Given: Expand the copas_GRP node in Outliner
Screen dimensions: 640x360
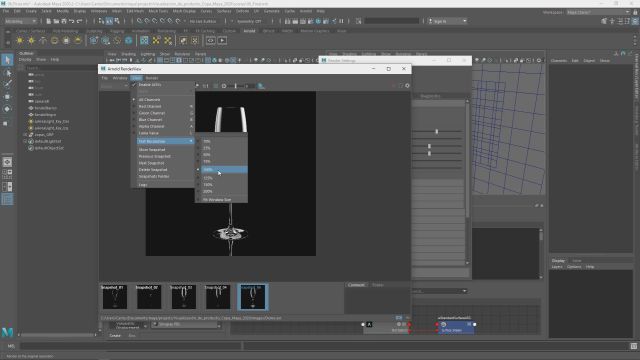Looking at the screenshot, I should (x=24, y=135).
